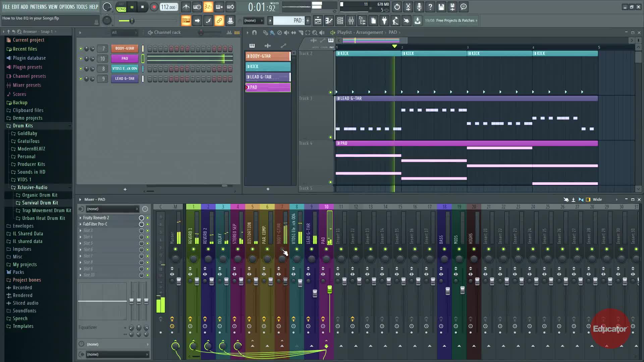Click the typing keyboard to piano icon
Image resolution: width=644 pixels, height=362 pixels.
[x=186, y=21]
